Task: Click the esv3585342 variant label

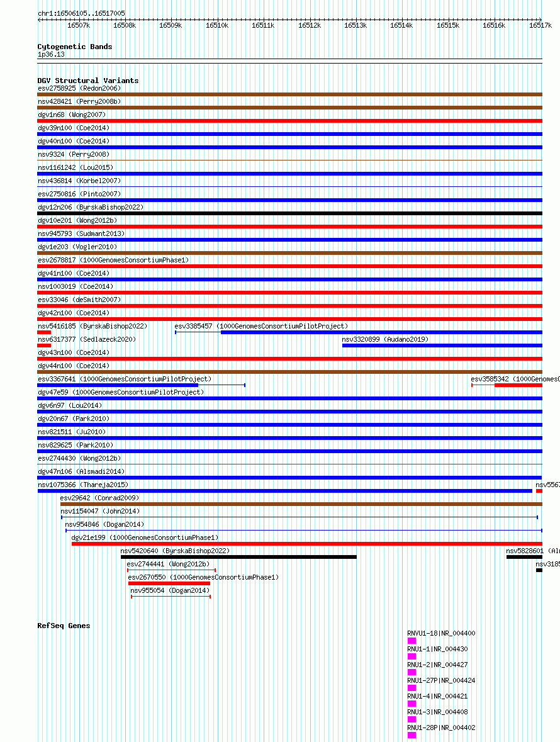Action: pyautogui.click(x=515, y=380)
